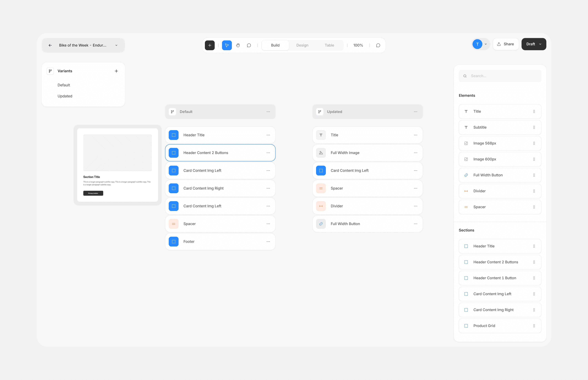The image size is (588, 380).
Task: Open the comment bubble tool beside hand
Action: (249, 45)
